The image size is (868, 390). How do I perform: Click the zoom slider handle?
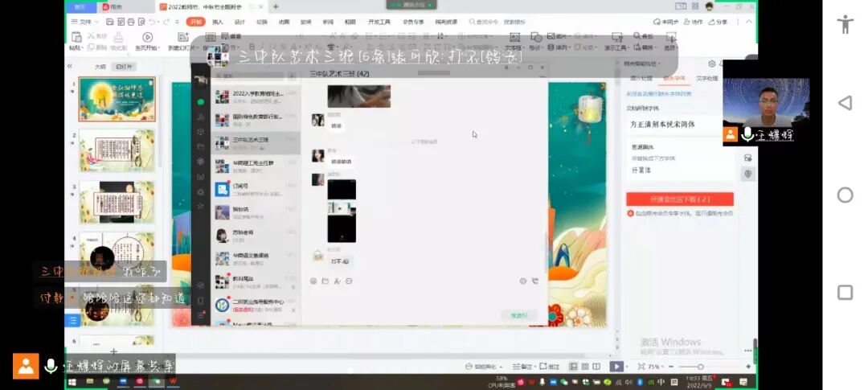[700, 367]
